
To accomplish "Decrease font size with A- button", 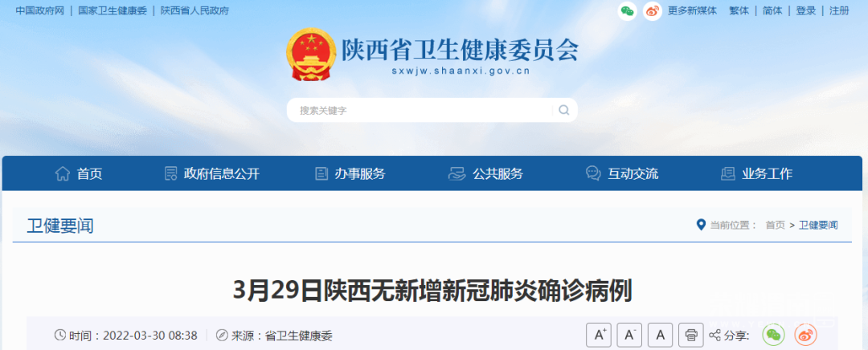I will point(629,335).
